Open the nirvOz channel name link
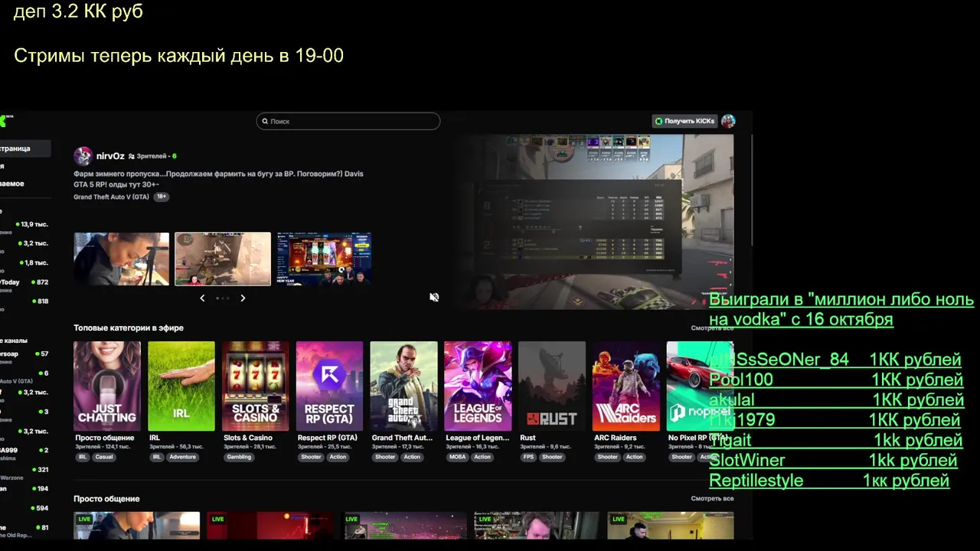Viewport: 980px width, 551px height. [x=110, y=156]
